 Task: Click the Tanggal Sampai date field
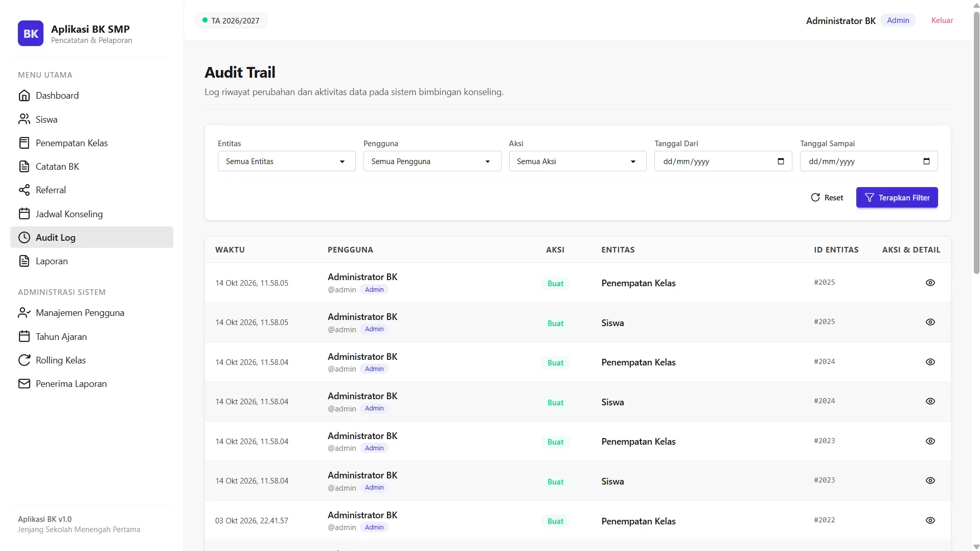869,161
